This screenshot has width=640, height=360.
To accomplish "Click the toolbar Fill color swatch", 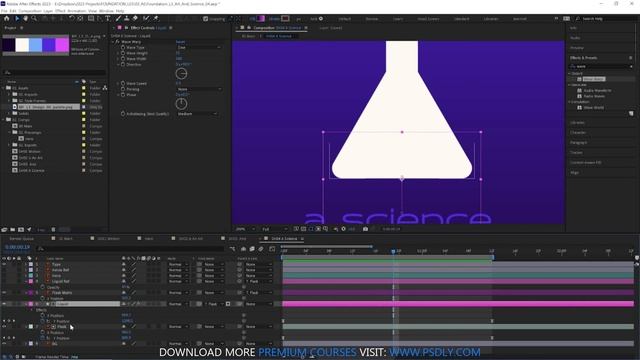I will [x=261, y=18].
